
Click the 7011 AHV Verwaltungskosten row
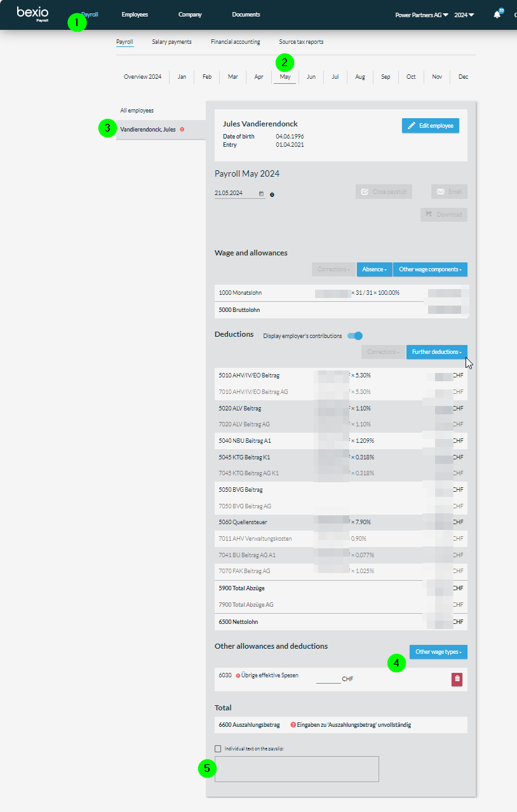[341, 539]
